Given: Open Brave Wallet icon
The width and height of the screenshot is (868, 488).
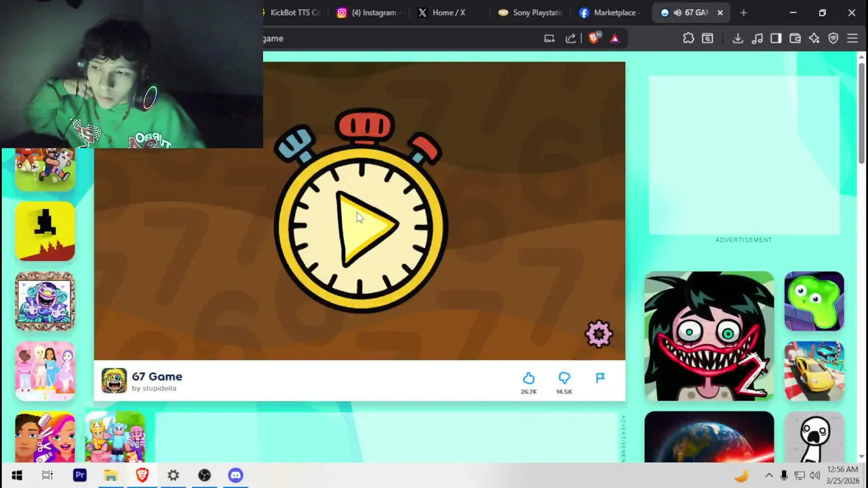Looking at the screenshot, I should pos(795,39).
